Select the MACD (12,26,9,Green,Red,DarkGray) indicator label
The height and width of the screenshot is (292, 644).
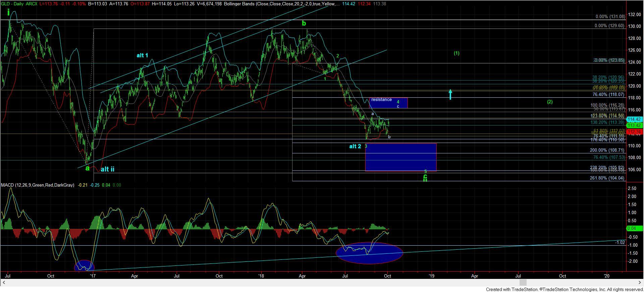(x=38, y=185)
